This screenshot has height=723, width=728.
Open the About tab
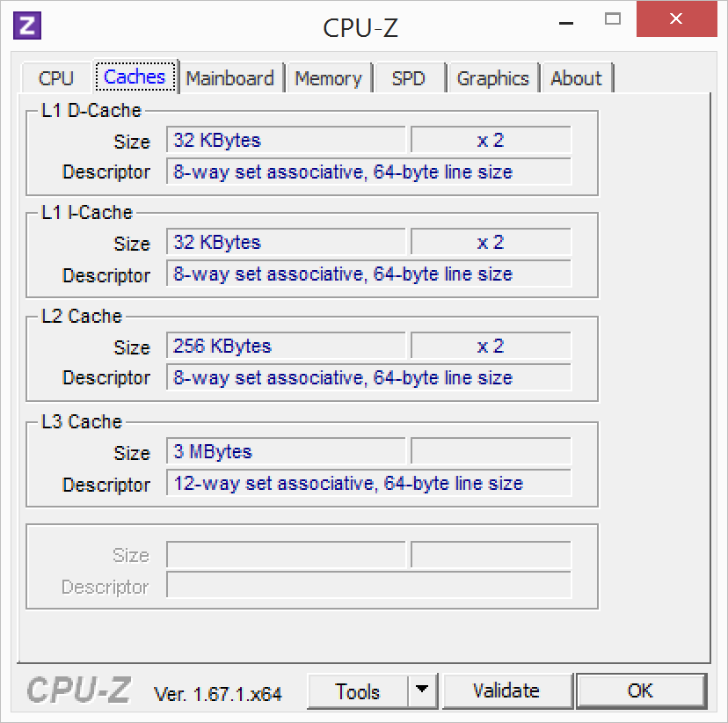point(576,78)
